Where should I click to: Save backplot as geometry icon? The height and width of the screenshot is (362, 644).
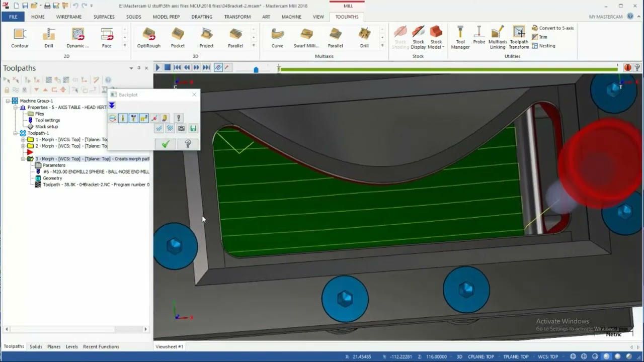pyautogui.click(x=193, y=128)
